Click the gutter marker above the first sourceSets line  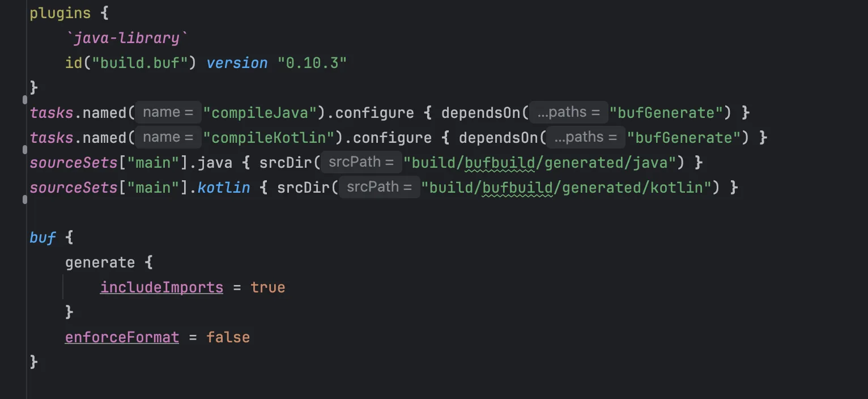24,150
